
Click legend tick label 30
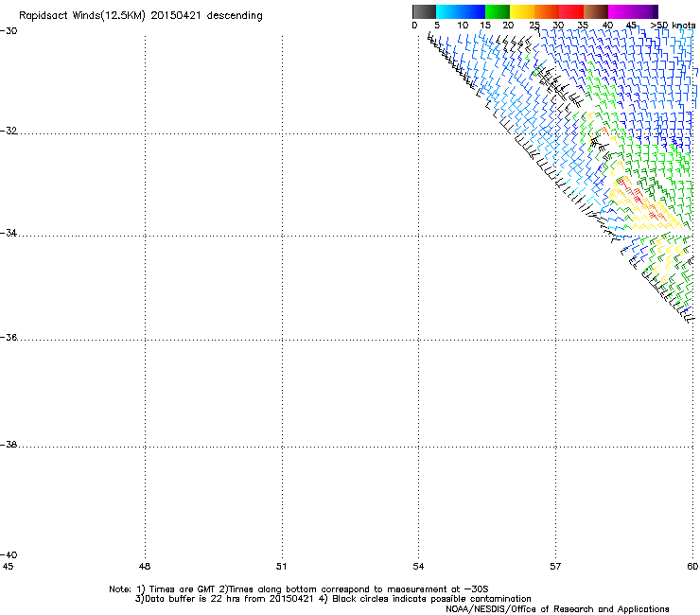tap(558, 26)
